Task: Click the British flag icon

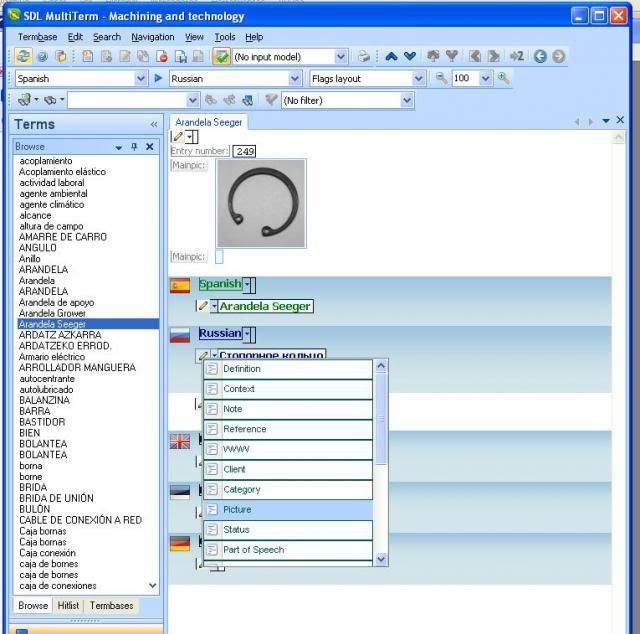Action: click(180, 441)
